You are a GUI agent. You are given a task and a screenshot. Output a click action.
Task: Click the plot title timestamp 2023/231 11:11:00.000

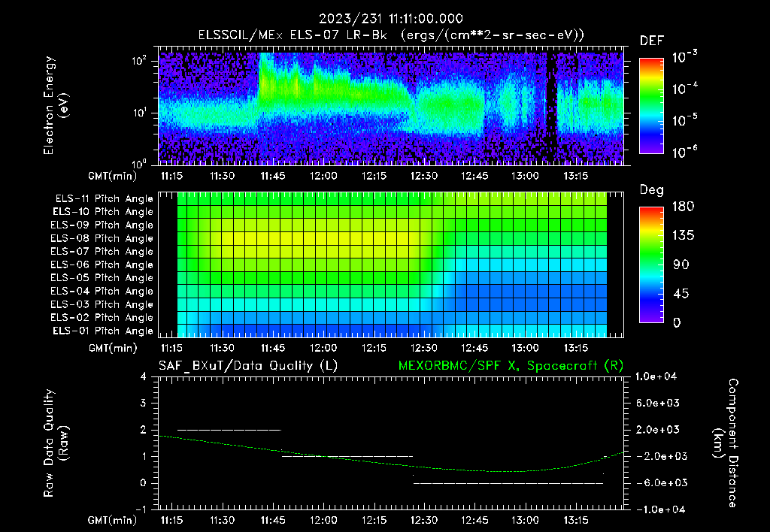pos(390,19)
